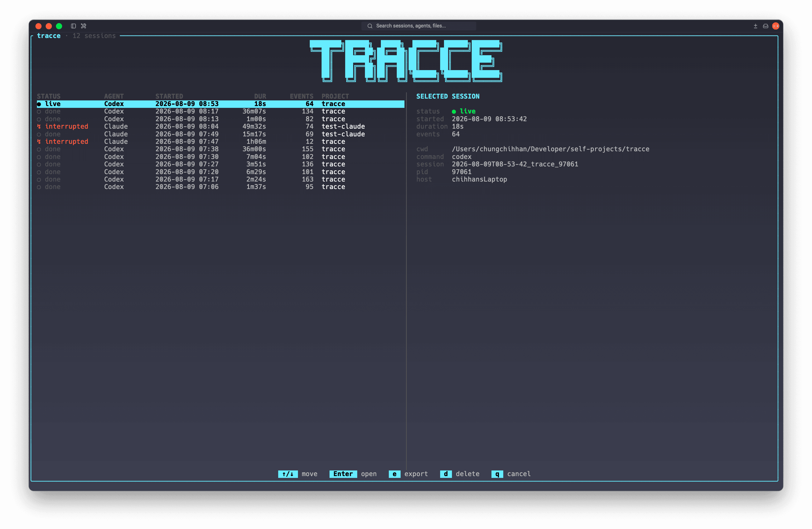Select the done session started 07:30
Image resolution: width=812 pixels, height=529 pixels.
click(x=220, y=157)
